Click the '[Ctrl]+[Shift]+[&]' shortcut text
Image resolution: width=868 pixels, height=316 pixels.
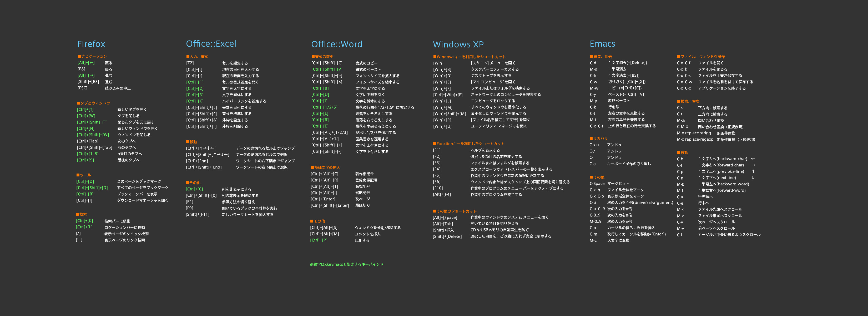[x=202, y=120]
